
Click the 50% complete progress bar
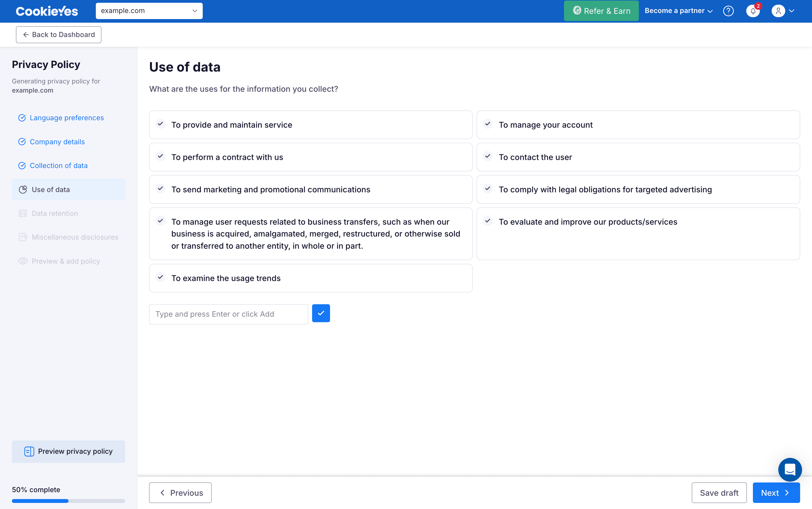[x=68, y=501]
